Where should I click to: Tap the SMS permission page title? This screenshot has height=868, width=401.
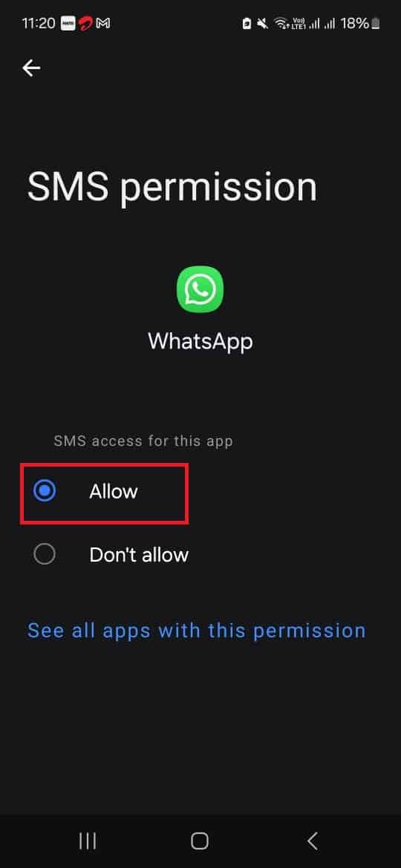coord(172,186)
